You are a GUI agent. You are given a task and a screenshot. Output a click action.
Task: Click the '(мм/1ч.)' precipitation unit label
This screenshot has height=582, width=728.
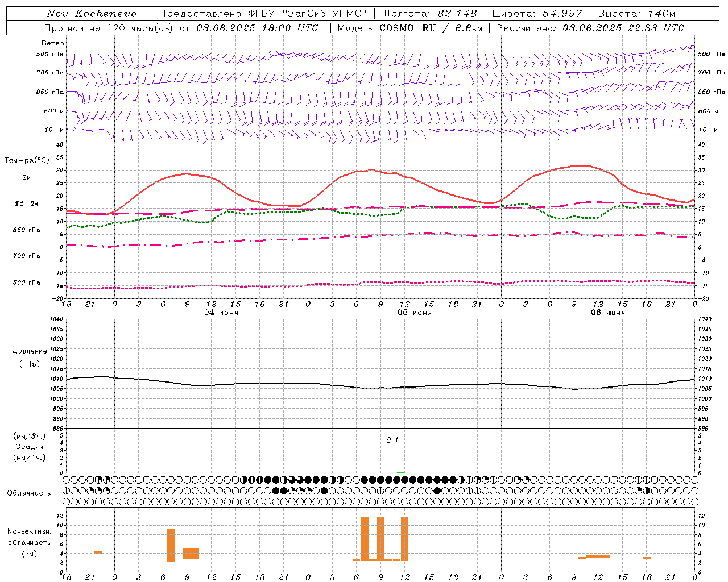(30, 458)
